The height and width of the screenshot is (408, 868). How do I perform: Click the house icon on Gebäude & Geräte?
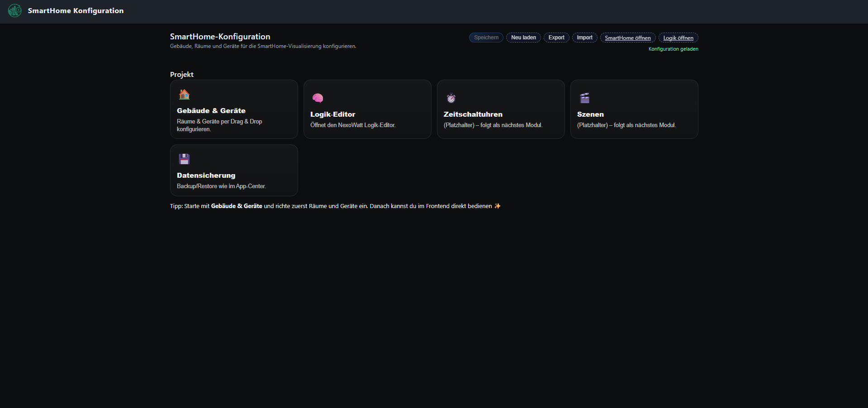click(184, 95)
